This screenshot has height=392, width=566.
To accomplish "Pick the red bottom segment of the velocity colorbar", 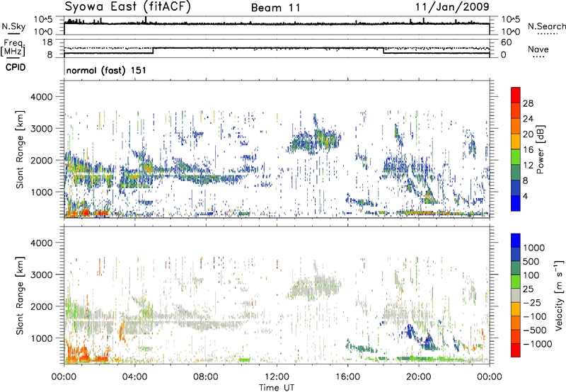I will 516,350.
